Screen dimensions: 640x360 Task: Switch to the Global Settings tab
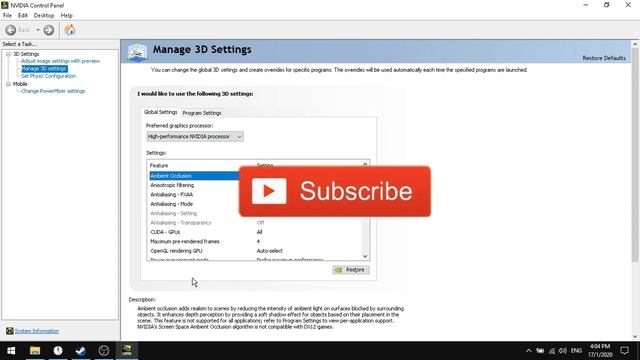point(160,112)
